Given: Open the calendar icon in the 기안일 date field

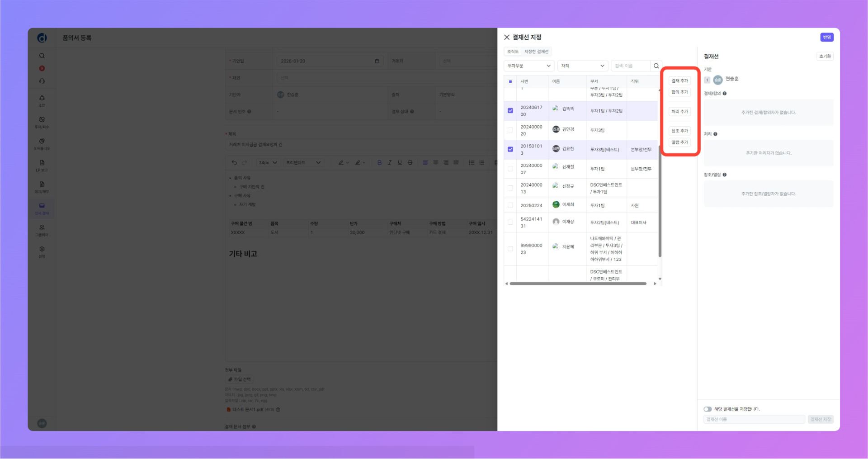Looking at the screenshot, I should click(x=377, y=61).
